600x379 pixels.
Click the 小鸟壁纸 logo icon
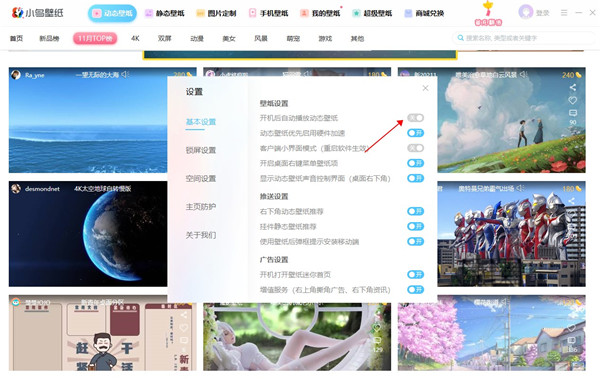(x=17, y=13)
